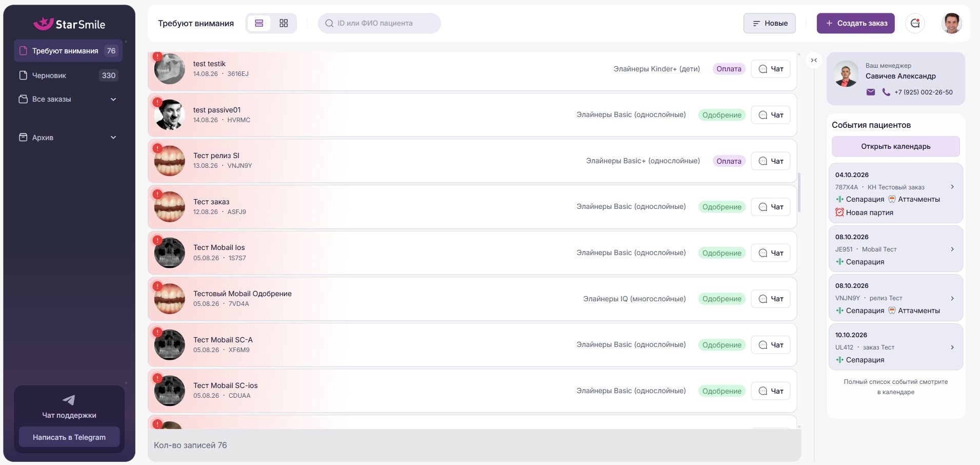Open the user profile avatar

[x=952, y=23]
